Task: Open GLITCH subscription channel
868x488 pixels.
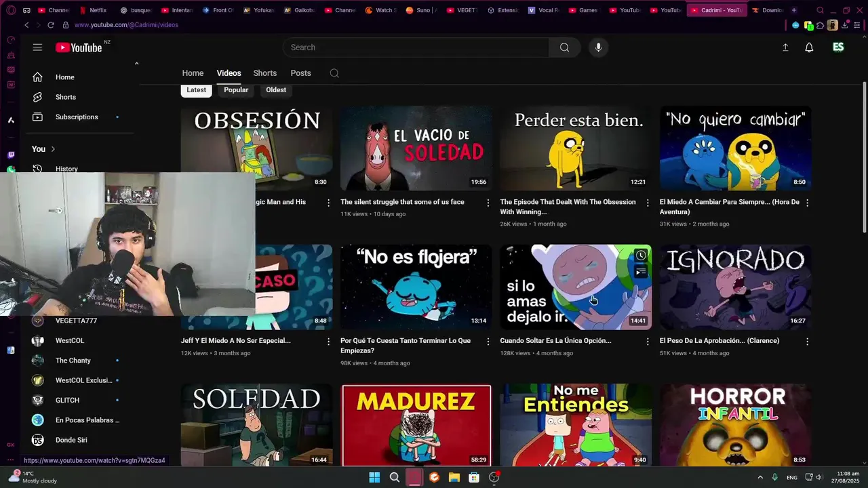Action: (67, 401)
